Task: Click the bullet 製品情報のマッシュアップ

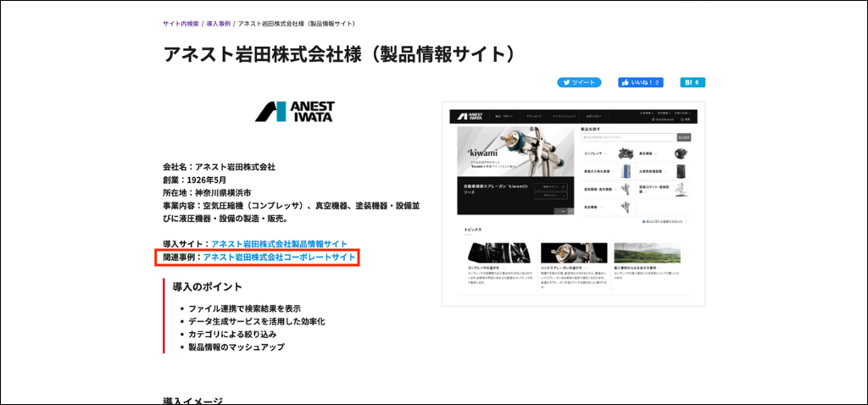Action: [236, 347]
